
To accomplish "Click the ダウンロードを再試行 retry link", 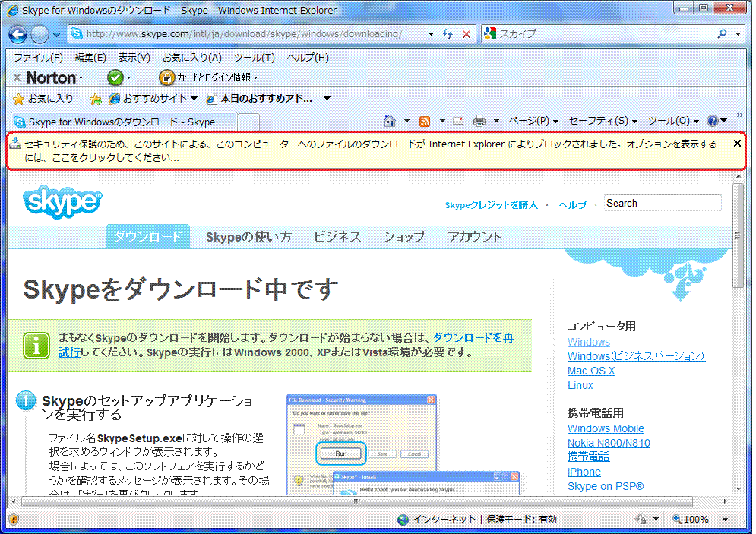I will [473, 338].
